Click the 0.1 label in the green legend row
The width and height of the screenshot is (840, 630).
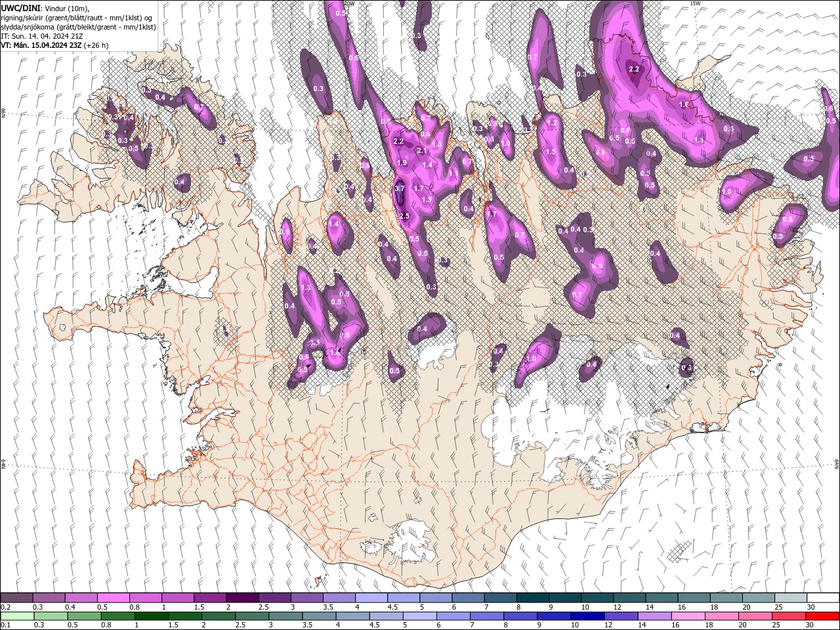5,625
